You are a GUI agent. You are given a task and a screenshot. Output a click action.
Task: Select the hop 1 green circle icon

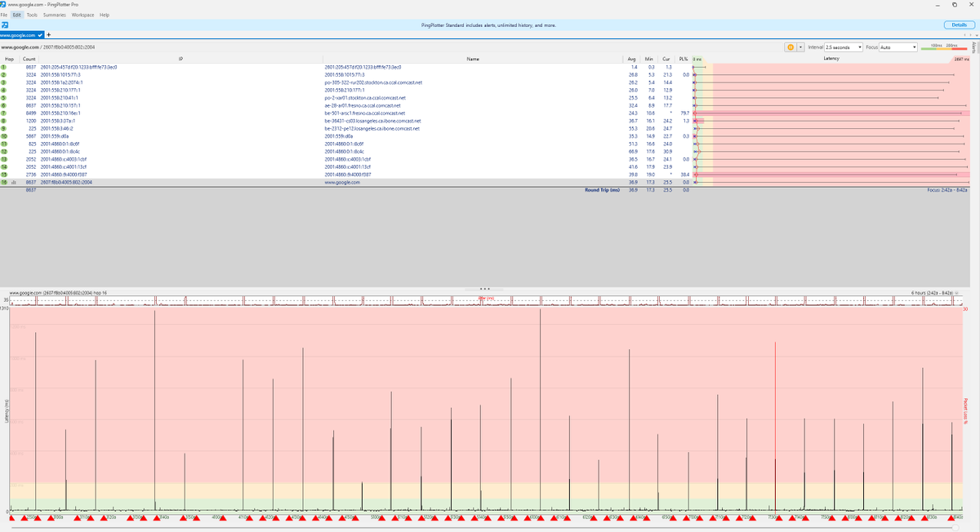pos(4,67)
